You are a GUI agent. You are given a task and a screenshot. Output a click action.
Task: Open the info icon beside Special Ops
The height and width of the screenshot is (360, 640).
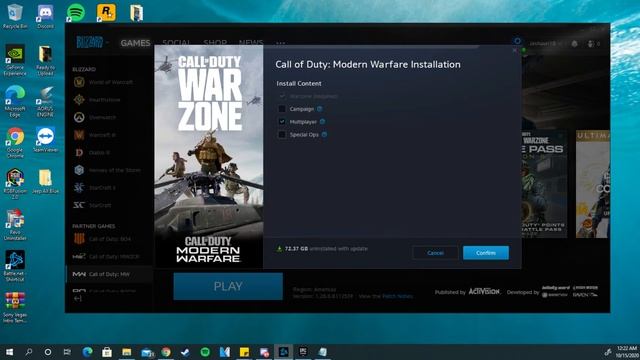pyautogui.click(x=324, y=134)
